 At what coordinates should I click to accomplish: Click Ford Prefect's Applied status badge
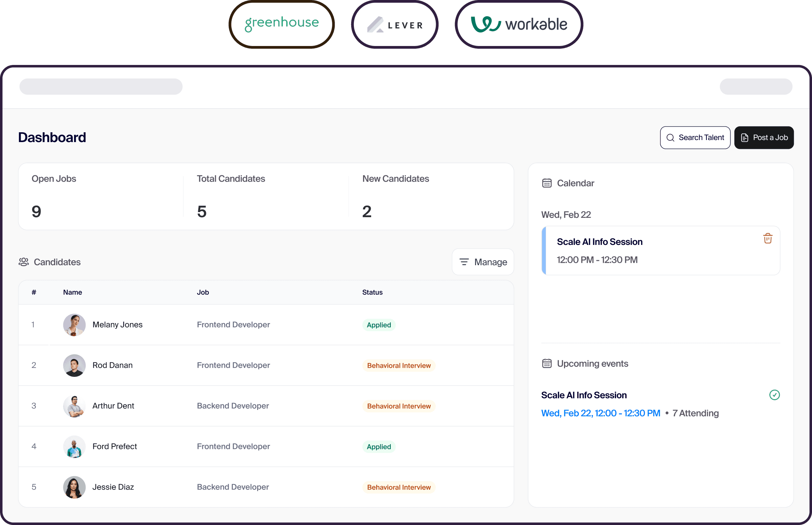378,447
